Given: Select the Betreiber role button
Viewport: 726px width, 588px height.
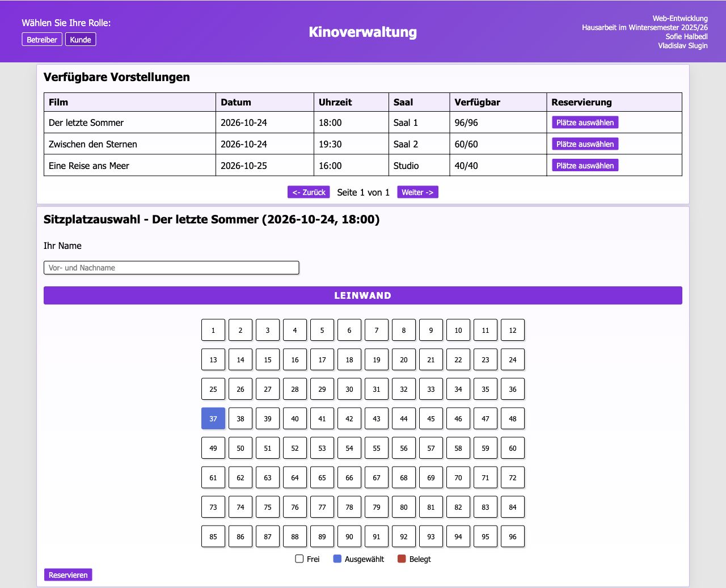Looking at the screenshot, I should (42, 39).
